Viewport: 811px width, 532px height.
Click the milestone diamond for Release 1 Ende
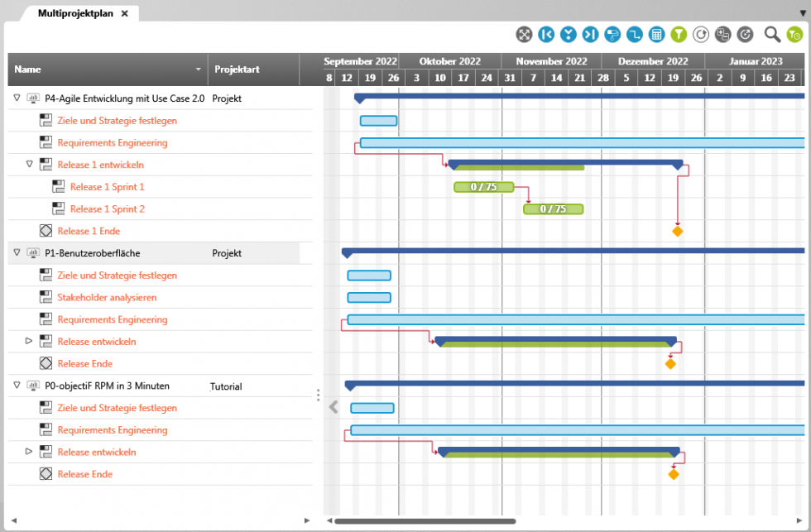pyautogui.click(x=677, y=231)
